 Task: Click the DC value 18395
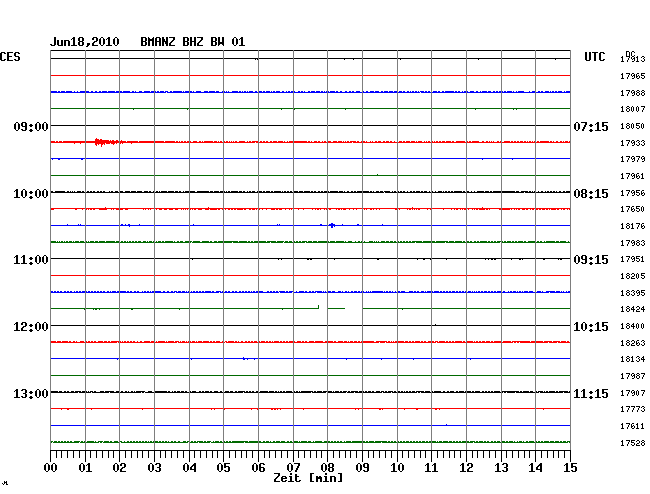(x=633, y=293)
